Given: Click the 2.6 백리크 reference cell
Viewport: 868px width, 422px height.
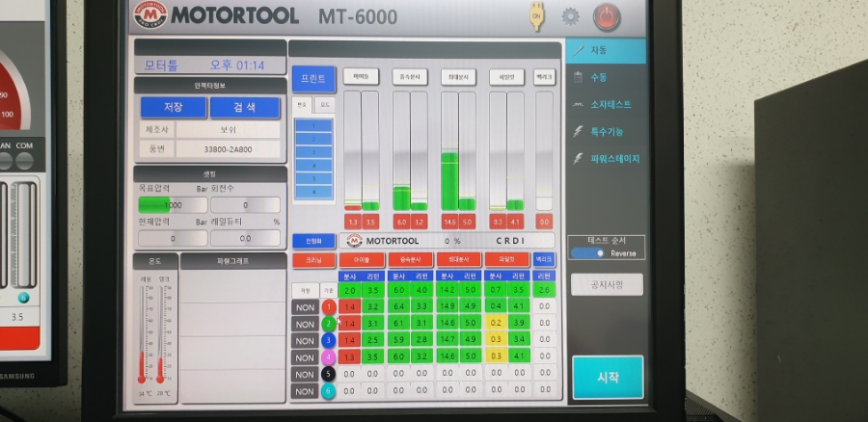Looking at the screenshot, I should tap(544, 290).
